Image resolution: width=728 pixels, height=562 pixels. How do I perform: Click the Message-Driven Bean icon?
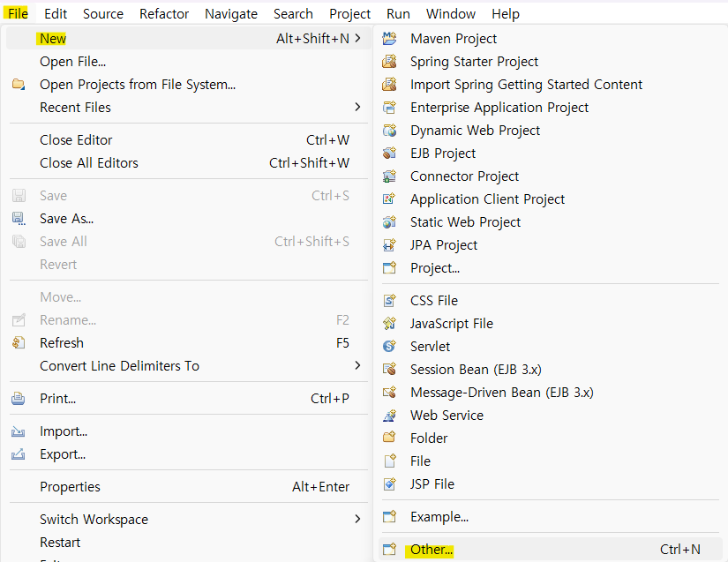[389, 392]
